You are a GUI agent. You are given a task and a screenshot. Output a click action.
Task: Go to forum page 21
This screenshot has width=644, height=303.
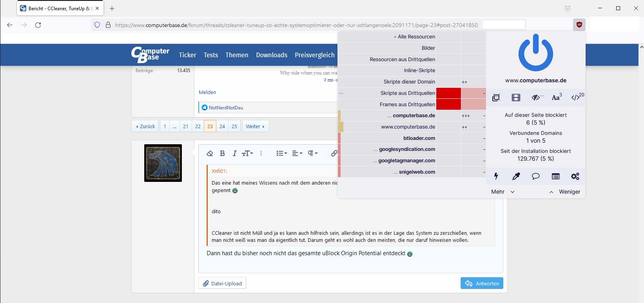[x=186, y=126]
